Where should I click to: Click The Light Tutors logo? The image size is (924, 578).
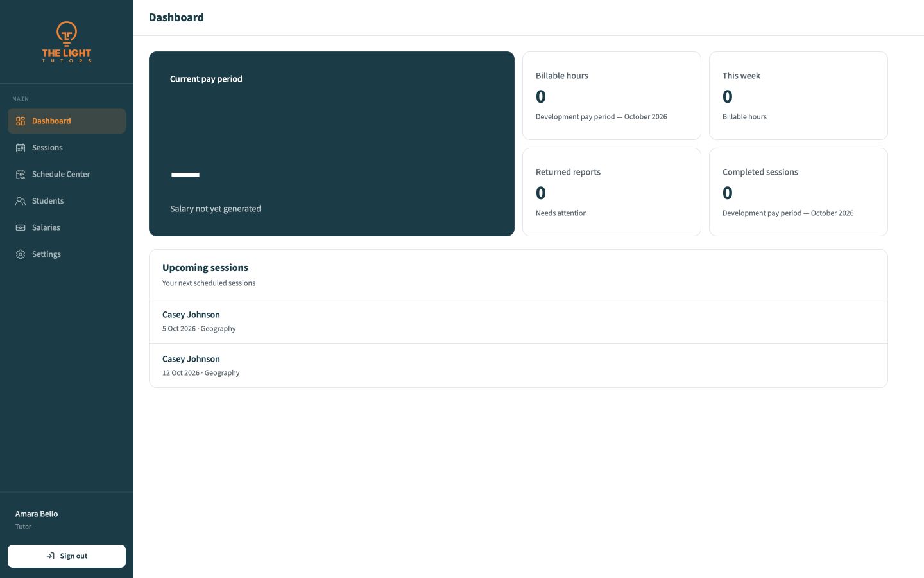[x=67, y=42]
